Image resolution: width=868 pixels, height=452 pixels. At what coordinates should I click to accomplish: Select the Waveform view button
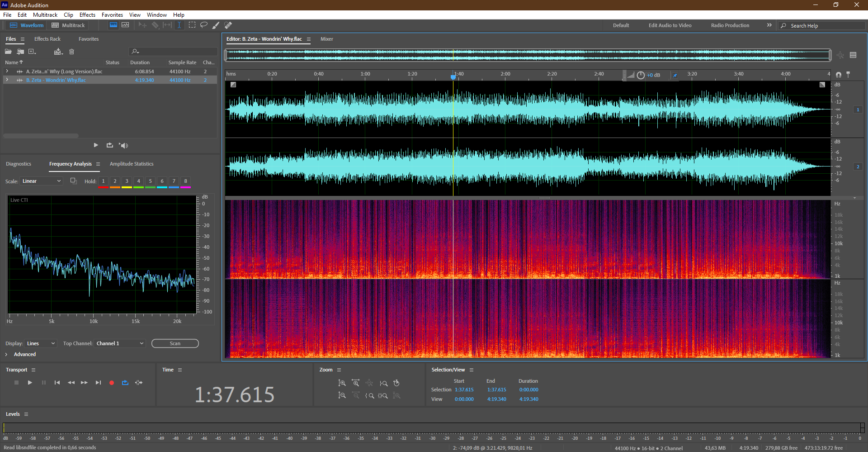pyautogui.click(x=27, y=25)
